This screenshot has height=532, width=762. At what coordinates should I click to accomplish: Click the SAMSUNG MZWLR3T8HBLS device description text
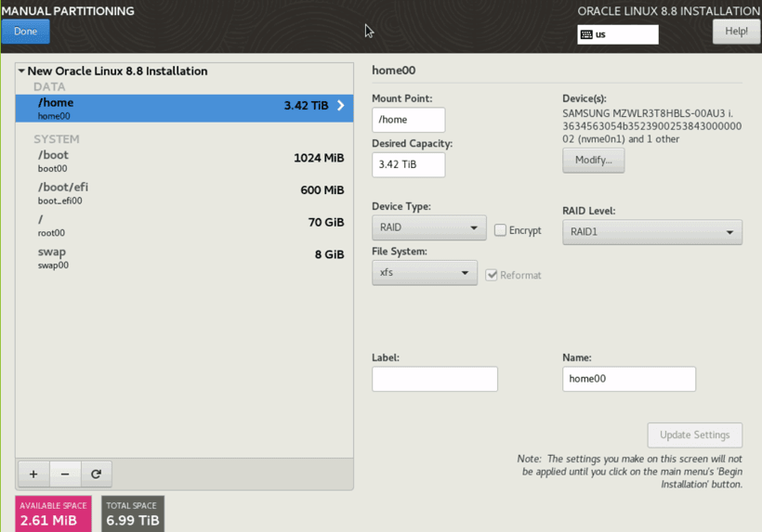coord(651,126)
